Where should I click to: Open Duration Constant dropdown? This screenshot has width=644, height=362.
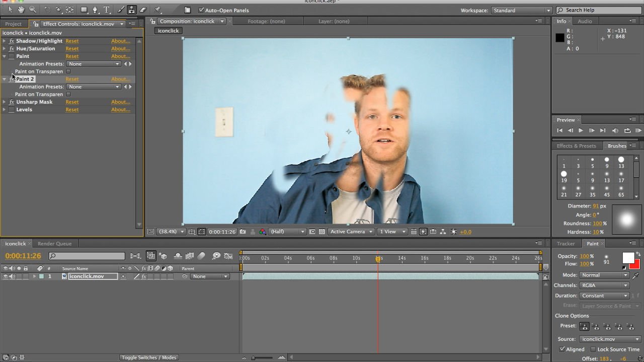604,296
